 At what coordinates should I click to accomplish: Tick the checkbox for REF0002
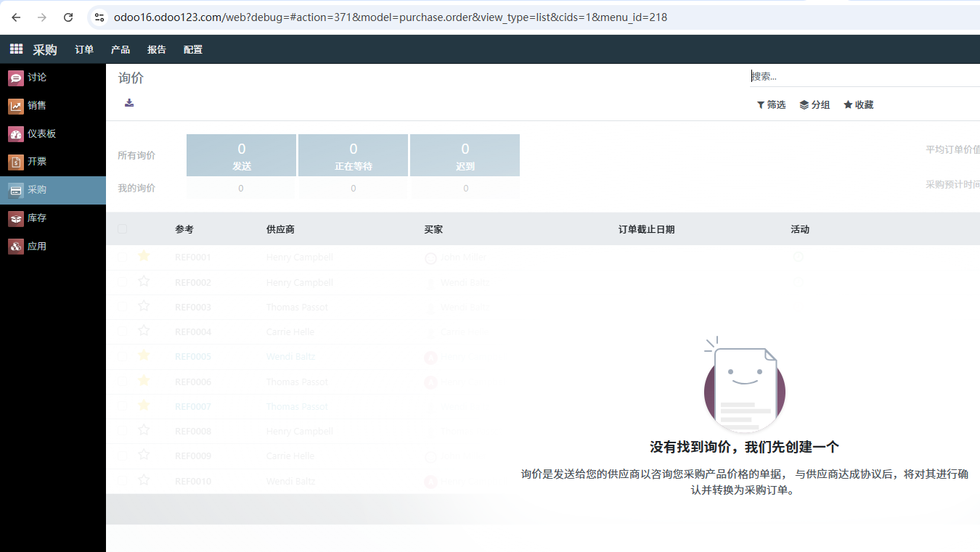[x=122, y=282]
